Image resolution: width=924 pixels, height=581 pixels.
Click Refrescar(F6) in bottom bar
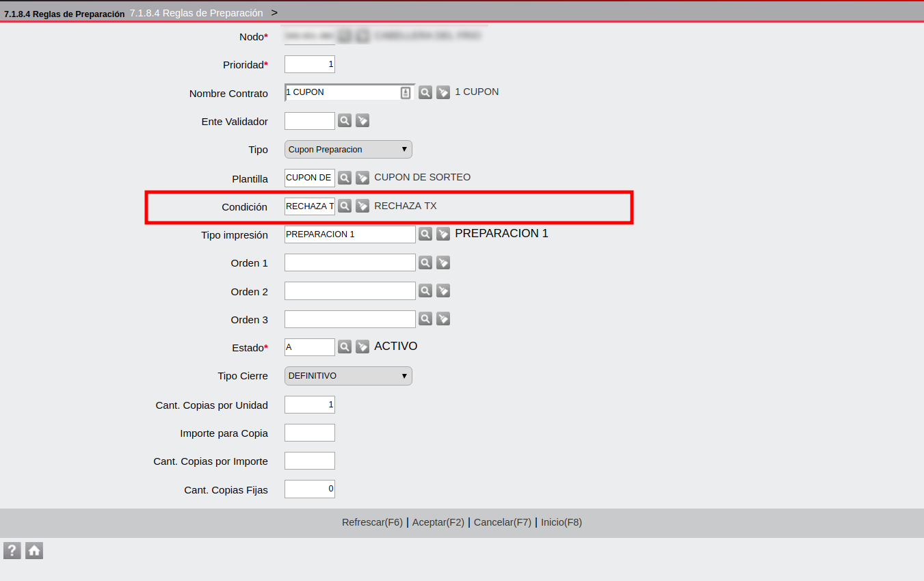click(372, 522)
